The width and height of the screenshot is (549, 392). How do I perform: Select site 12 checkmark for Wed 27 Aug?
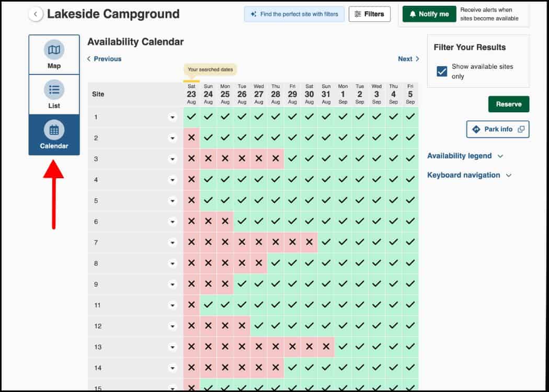tap(259, 326)
